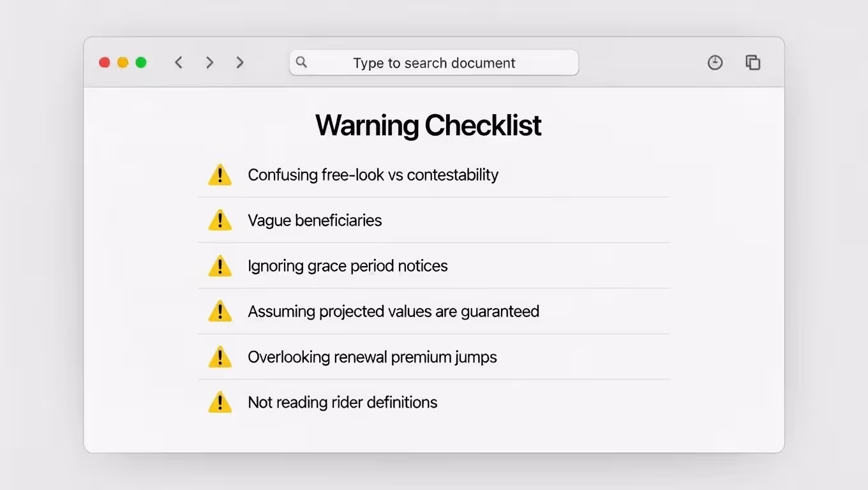Click the green full-screen window button
Screen dimensions: 868x490
[x=141, y=63]
